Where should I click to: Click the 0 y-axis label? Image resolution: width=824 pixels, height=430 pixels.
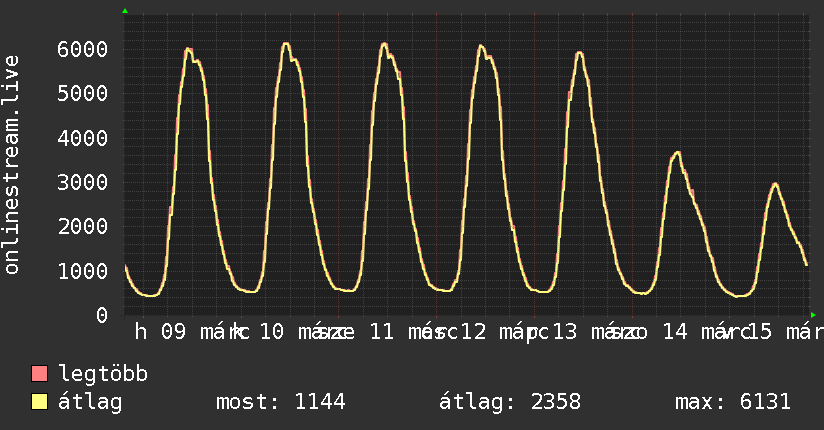click(101, 315)
